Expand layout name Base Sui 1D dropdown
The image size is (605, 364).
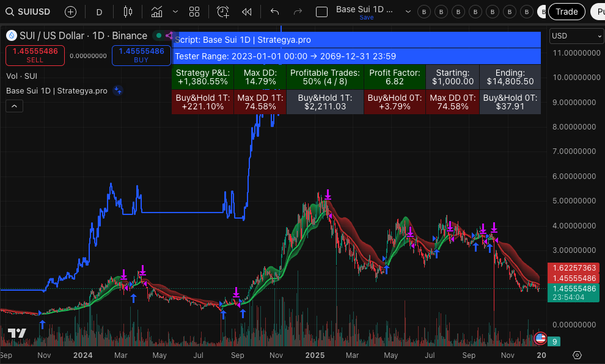pos(408,12)
